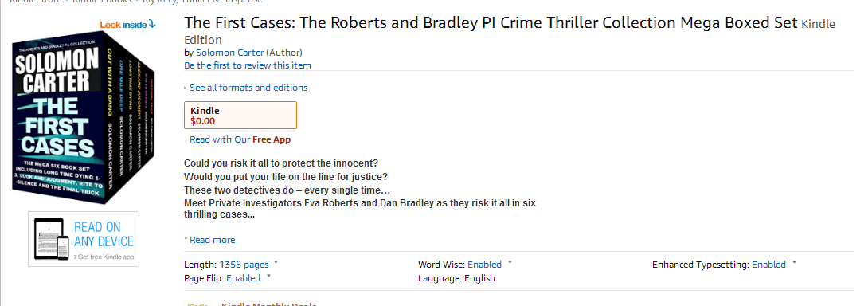Select the Kindle $0.00 format button
868x306 pixels.
[x=240, y=116]
